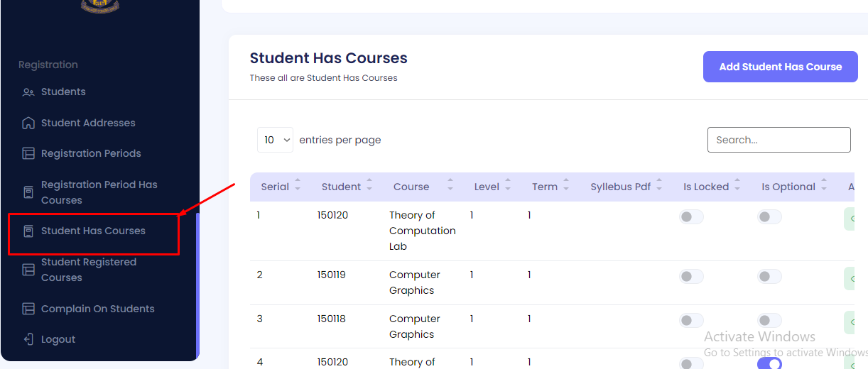Toggle Is Locked for serial 1

pyautogui.click(x=691, y=217)
